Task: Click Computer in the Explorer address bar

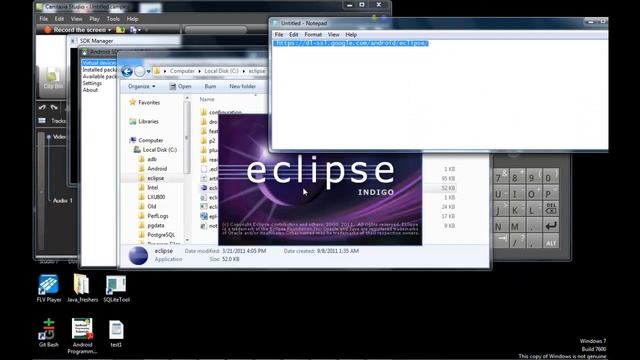Action: (182, 71)
